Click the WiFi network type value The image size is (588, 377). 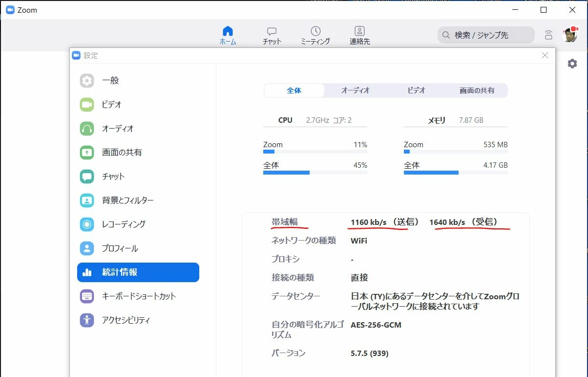(359, 241)
